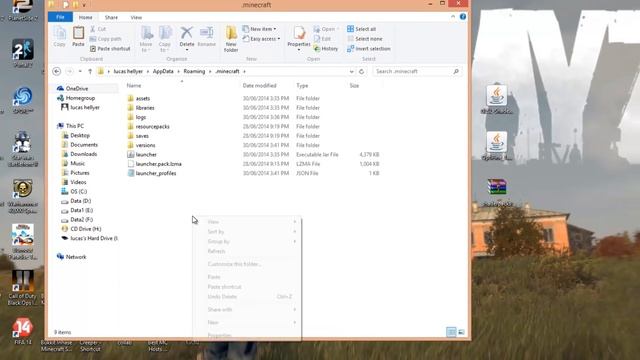Screen dimensions: 640x360
Task: Select the saves folder
Action: point(142,136)
